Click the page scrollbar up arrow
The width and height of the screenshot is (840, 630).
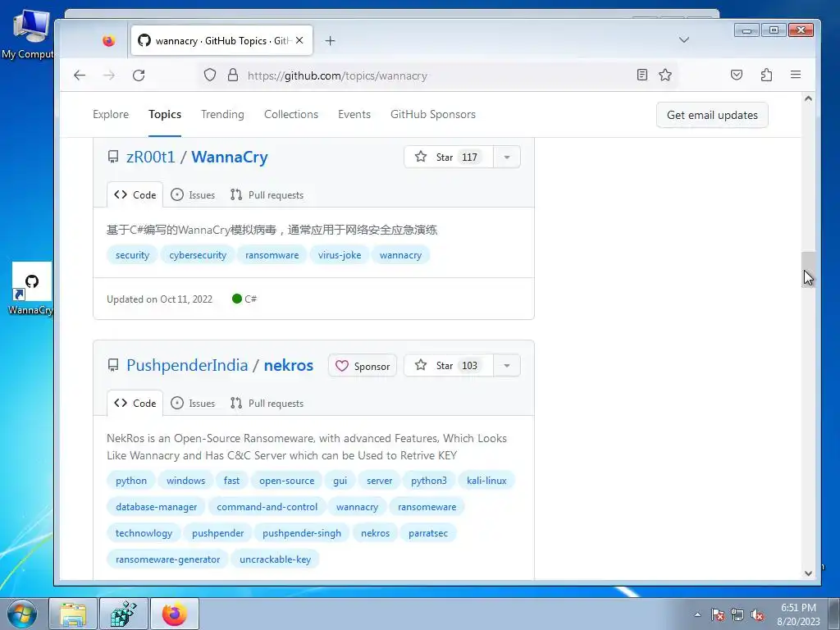(808, 98)
